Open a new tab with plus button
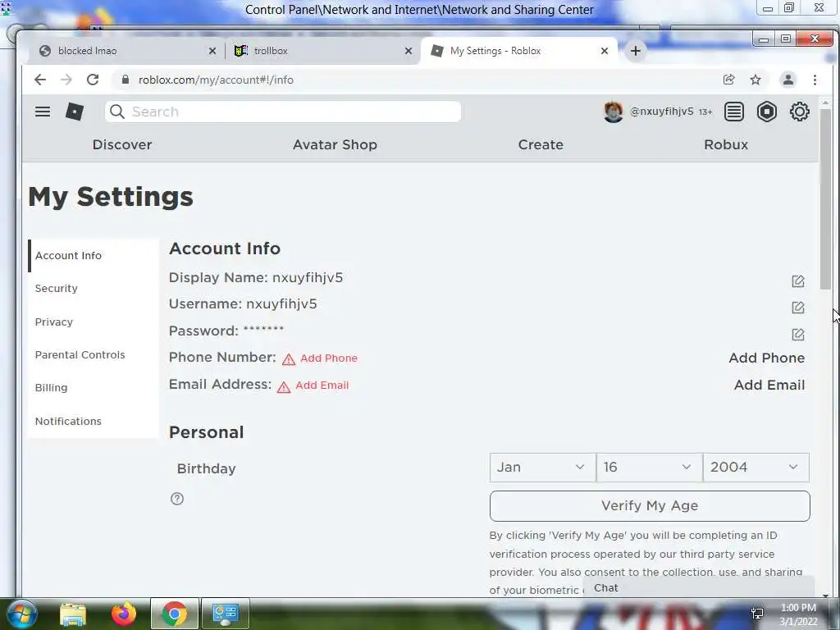This screenshot has width=840, height=630. pyautogui.click(x=636, y=51)
